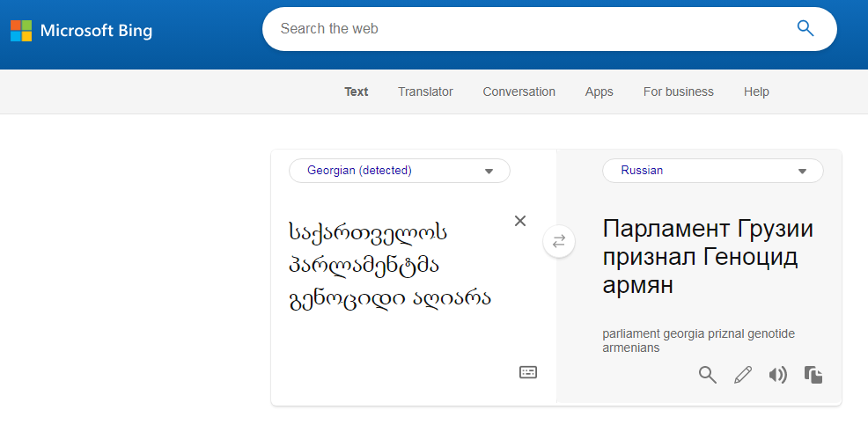Open the on-screen keyboard icon

click(527, 372)
